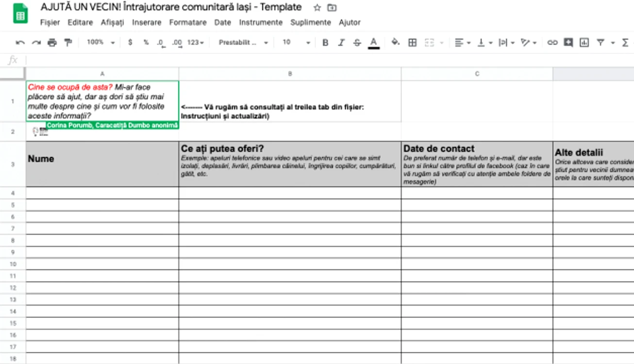This screenshot has width=634, height=364.
Task: Open the borders grid icon
Action: 413,43
